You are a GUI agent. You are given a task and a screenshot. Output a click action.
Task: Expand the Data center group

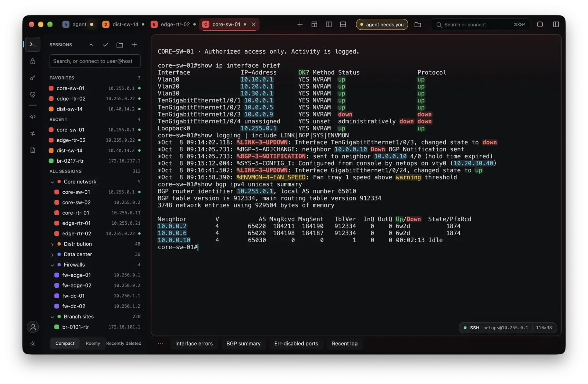pos(52,254)
